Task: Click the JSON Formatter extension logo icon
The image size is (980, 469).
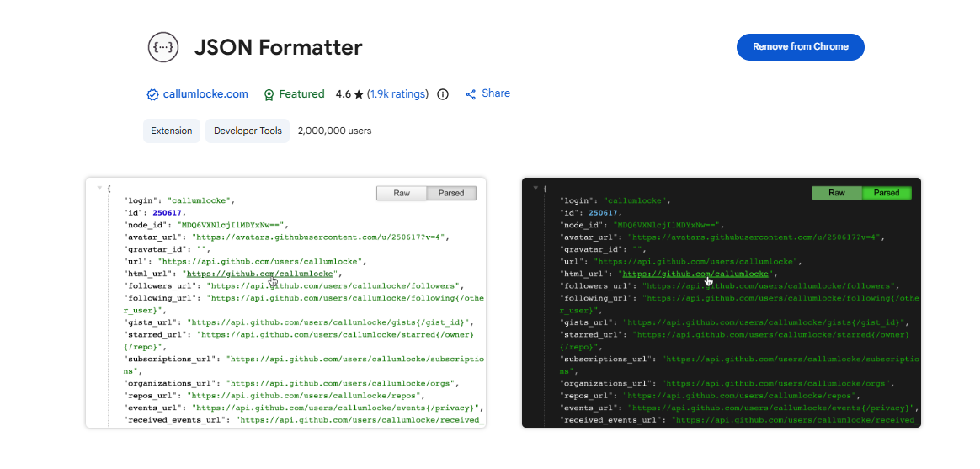Action: pyautogui.click(x=163, y=47)
